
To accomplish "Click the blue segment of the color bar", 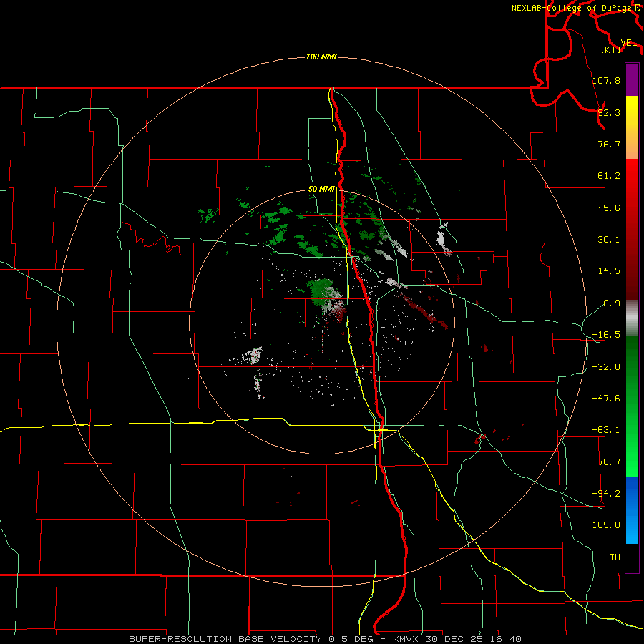I will pyautogui.click(x=632, y=510).
